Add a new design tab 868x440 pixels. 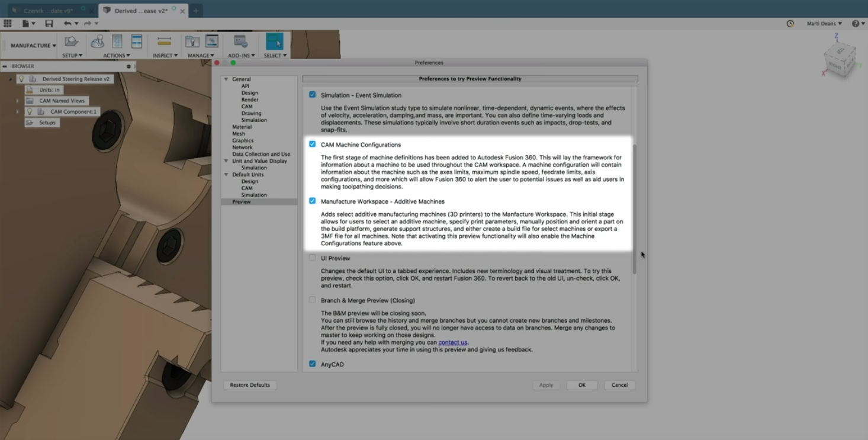196,11
